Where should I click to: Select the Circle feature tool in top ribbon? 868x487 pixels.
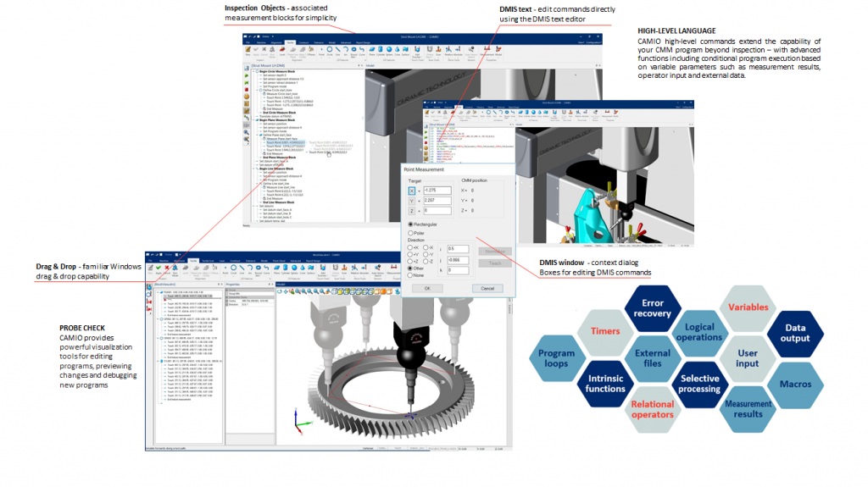(328, 51)
